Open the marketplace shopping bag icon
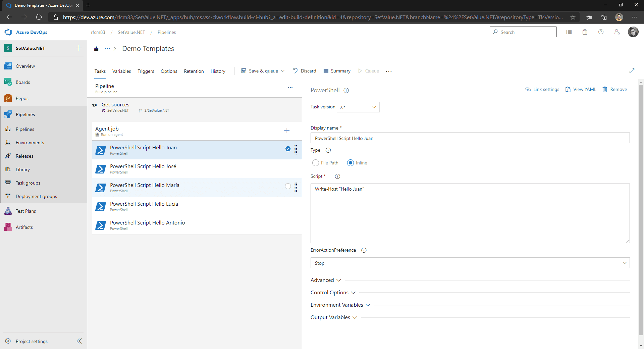 (x=585, y=32)
